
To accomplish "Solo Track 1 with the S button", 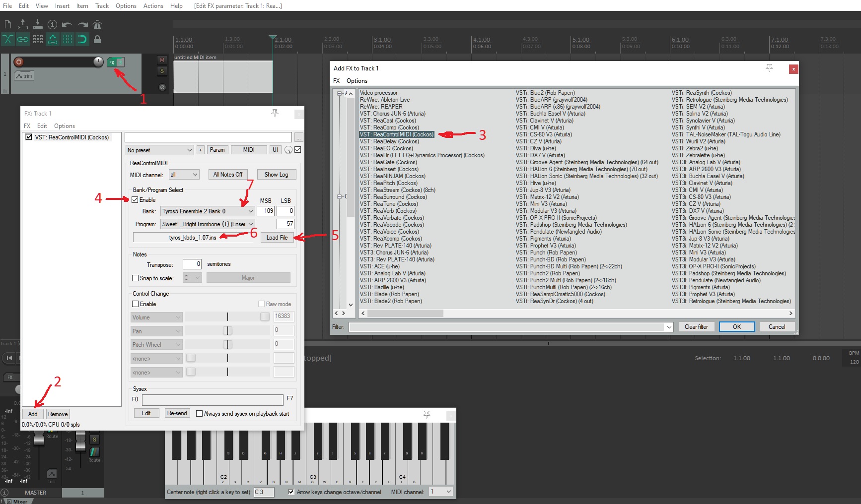I will [x=162, y=71].
